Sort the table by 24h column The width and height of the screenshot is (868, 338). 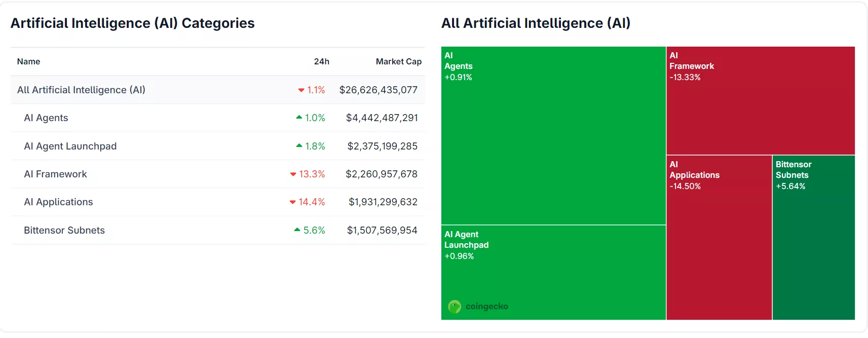pyautogui.click(x=322, y=61)
